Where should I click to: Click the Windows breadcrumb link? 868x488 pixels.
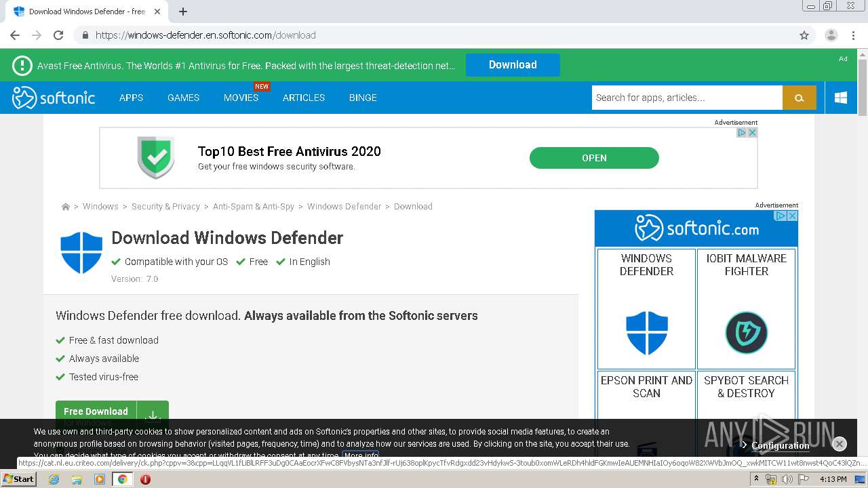pos(100,207)
